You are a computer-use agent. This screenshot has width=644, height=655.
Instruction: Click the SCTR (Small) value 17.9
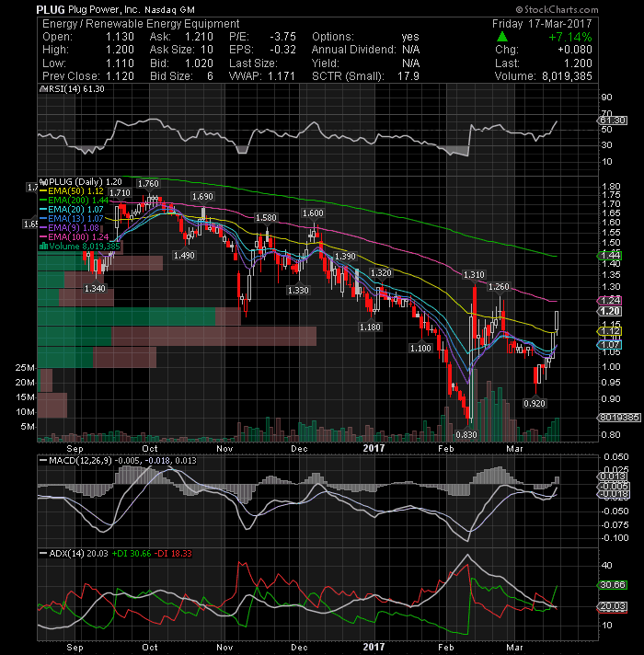point(408,76)
